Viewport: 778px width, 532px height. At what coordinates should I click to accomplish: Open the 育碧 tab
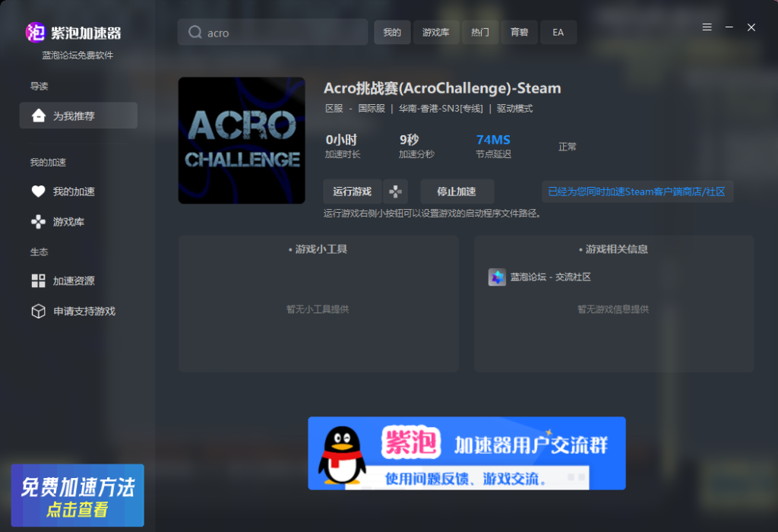click(519, 32)
